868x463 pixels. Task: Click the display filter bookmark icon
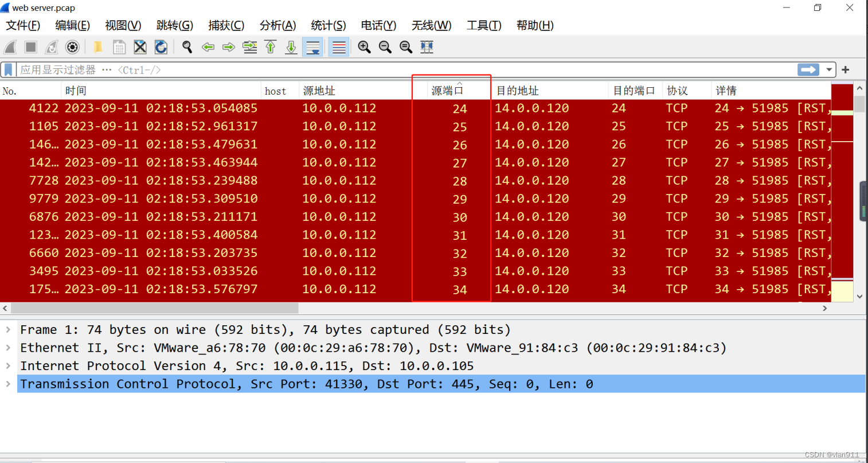tap(8, 70)
